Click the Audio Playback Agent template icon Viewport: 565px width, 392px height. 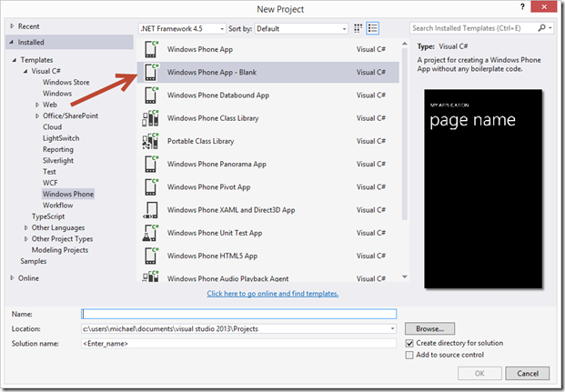point(150,276)
